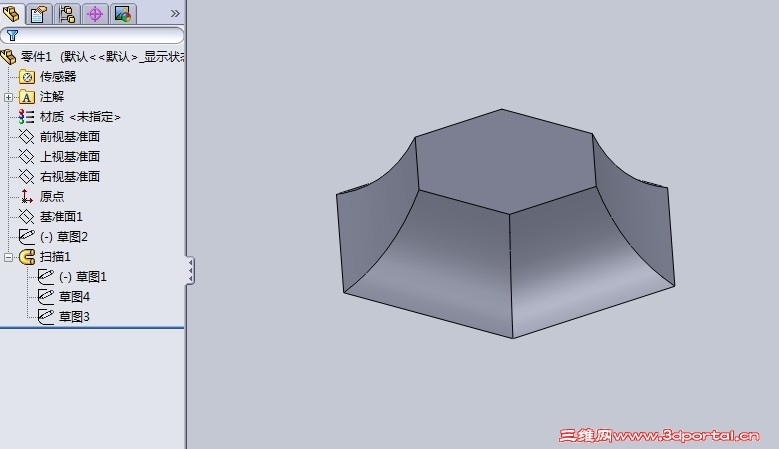
Task: Open the DisplayManager tab
Action: point(123,13)
